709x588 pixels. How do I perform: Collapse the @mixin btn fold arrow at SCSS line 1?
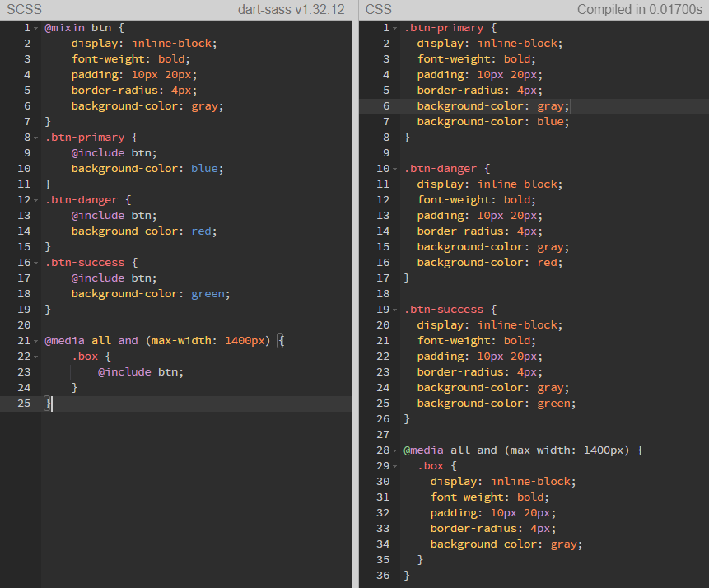[x=35, y=28]
